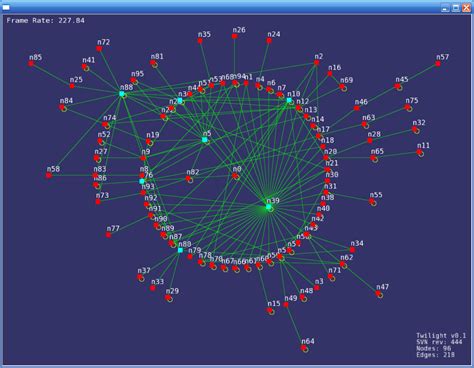
Task: Click node n95
Action: (133, 80)
